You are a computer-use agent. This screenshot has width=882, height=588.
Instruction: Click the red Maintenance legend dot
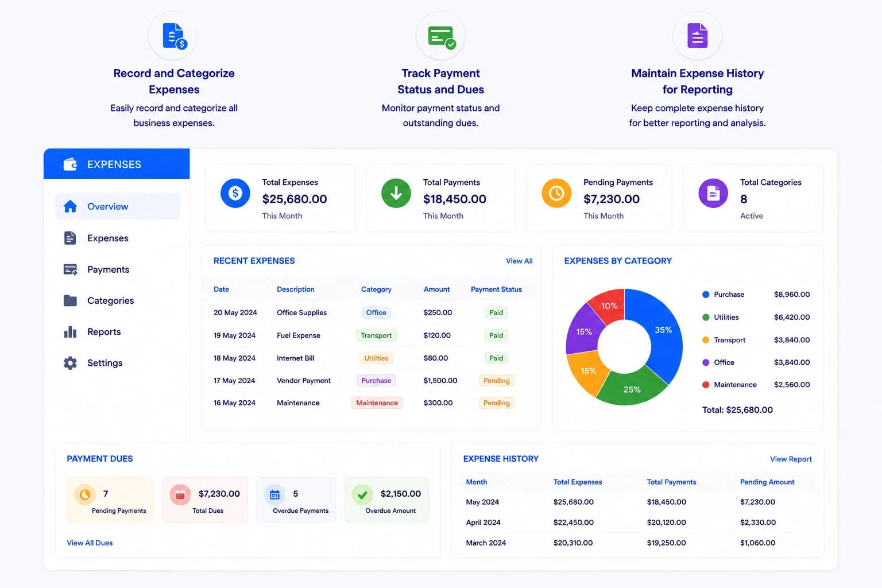click(706, 385)
